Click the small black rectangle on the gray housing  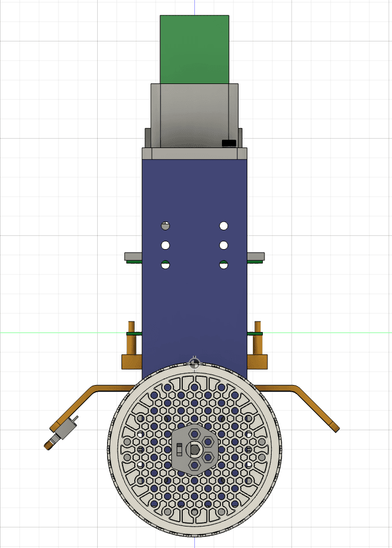pyautogui.click(x=229, y=143)
